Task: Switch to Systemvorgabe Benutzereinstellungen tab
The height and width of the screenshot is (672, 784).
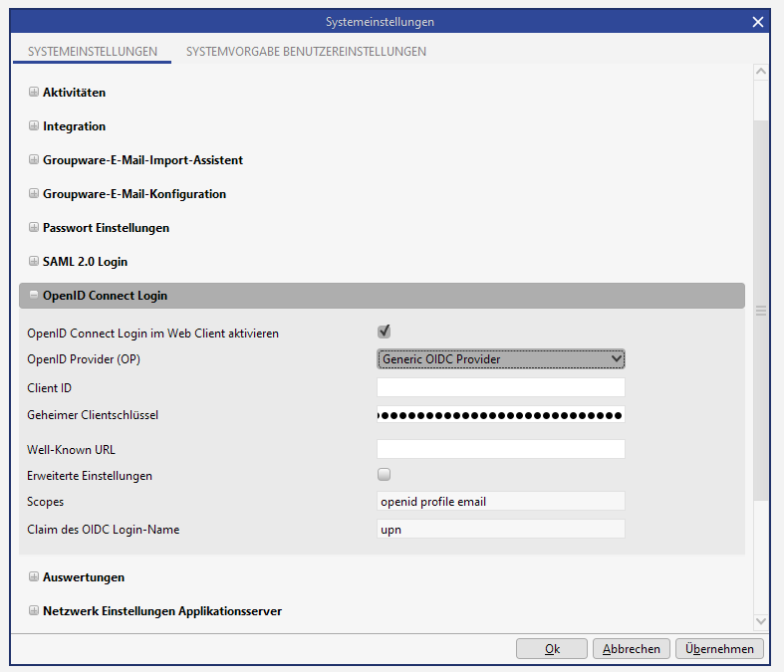Action: [x=306, y=51]
